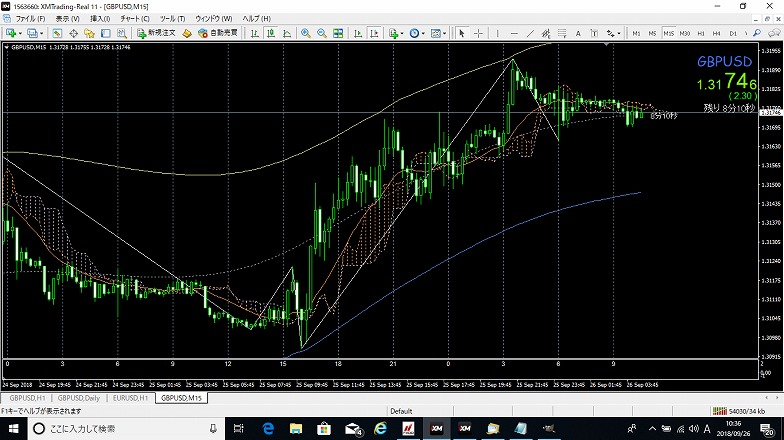Click the zoom out magnifier icon

(322, 33)
